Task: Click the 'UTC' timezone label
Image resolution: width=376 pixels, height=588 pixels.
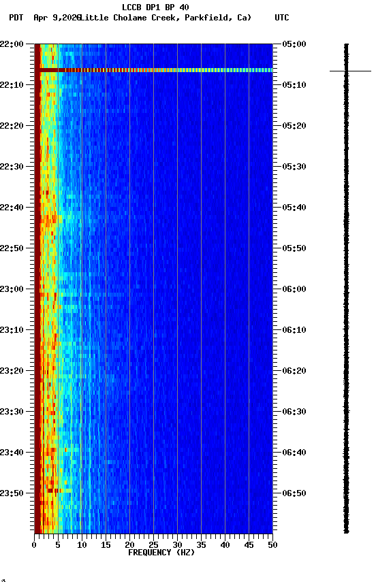Action: (282, 18)
